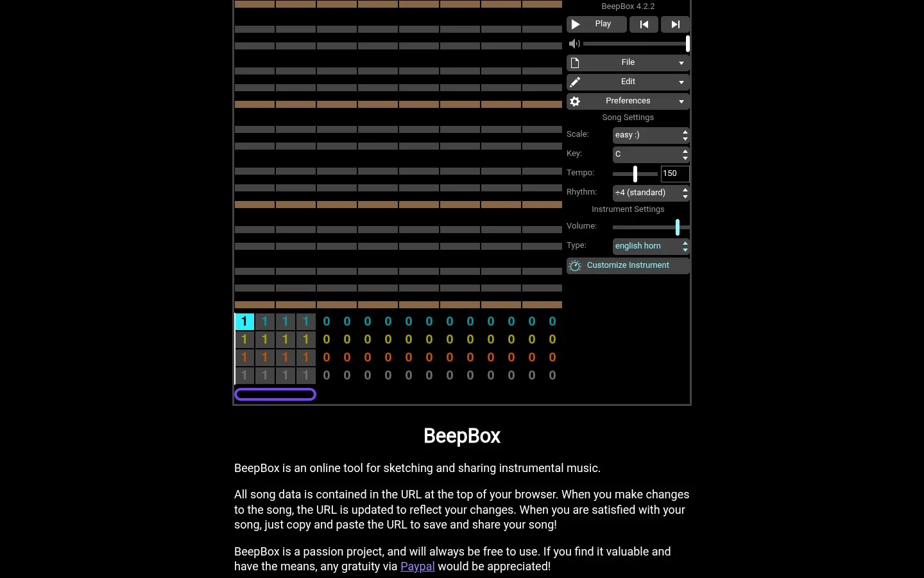Select the first orange channel pattern box
This screenshot has height=578, width=924.
244,357
